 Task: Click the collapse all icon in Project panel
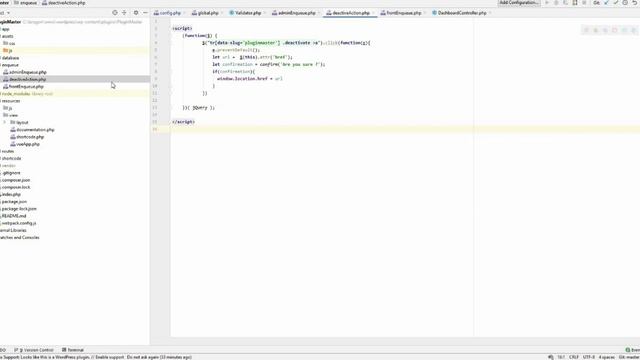(124, 13)
